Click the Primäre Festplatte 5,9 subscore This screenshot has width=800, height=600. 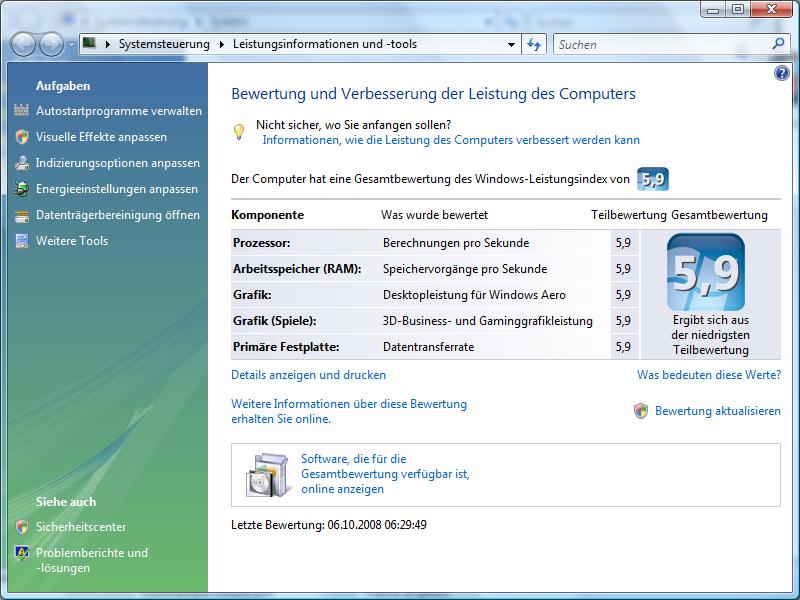pyautogui.click(x=623, y=347)
